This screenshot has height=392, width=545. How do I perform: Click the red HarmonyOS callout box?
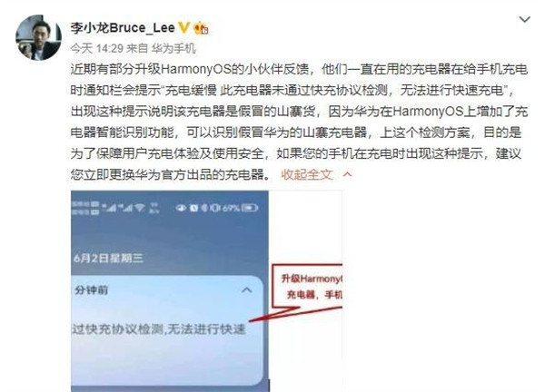pyautogui.click(x=307, y=286)
